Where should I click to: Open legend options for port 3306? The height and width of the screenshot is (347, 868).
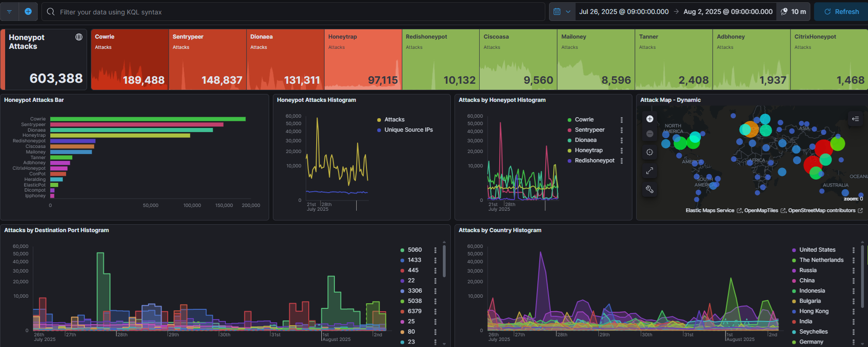[x=435, y=291]
